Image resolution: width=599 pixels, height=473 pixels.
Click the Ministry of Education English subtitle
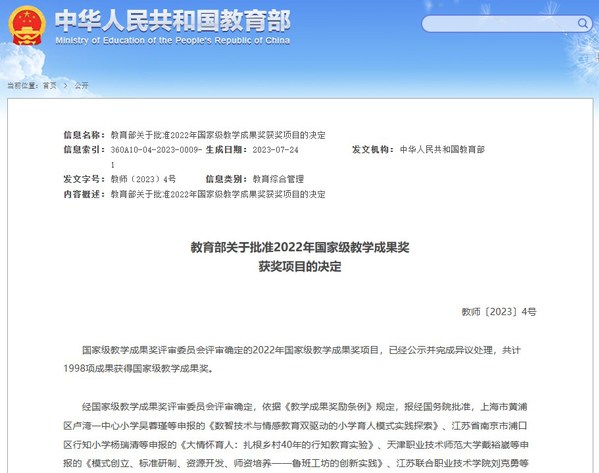[173, 40]
